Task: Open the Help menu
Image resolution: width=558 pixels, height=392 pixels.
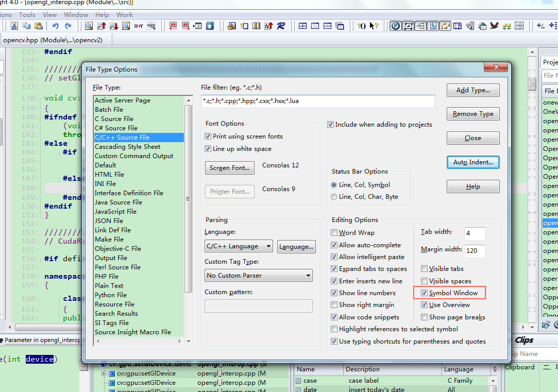Action: pyautogui.click(x=102, y=14)
